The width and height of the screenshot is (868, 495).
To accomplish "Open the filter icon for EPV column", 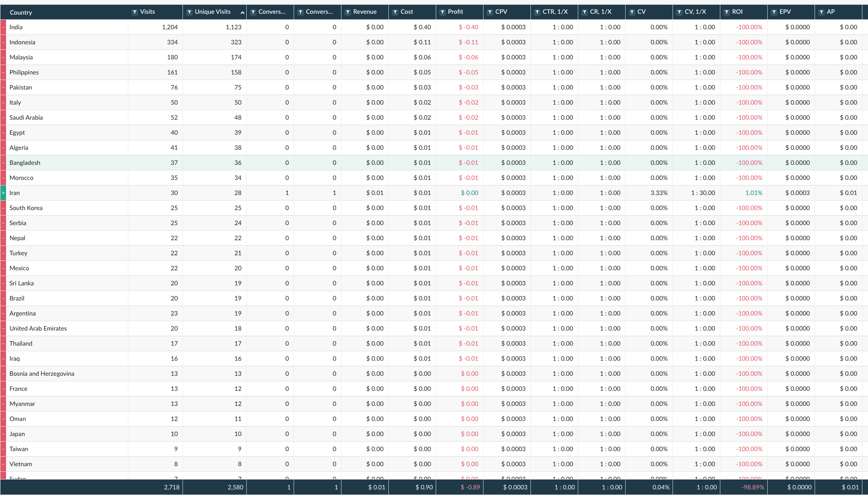I will pyautogui.click(x=774, y=12).
